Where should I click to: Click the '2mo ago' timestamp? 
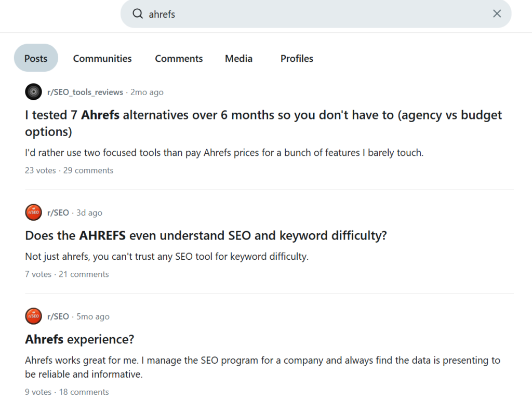point(147,92)
